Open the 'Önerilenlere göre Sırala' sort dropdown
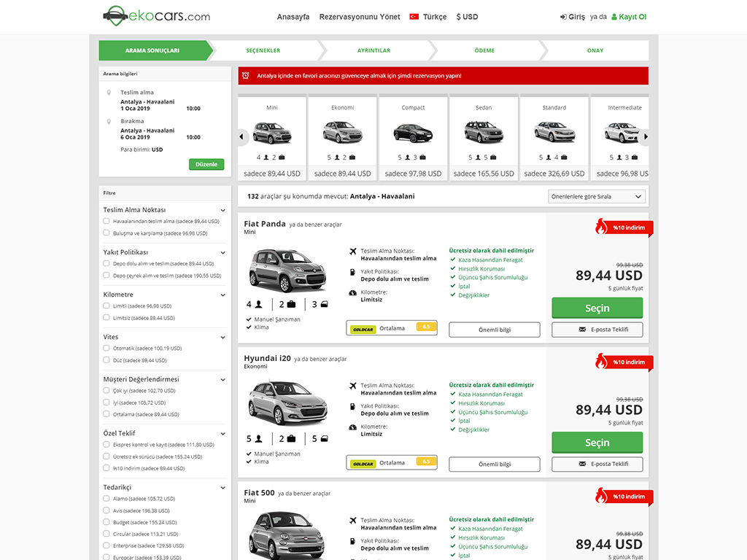The image size is (747, 560). [597, 197]
